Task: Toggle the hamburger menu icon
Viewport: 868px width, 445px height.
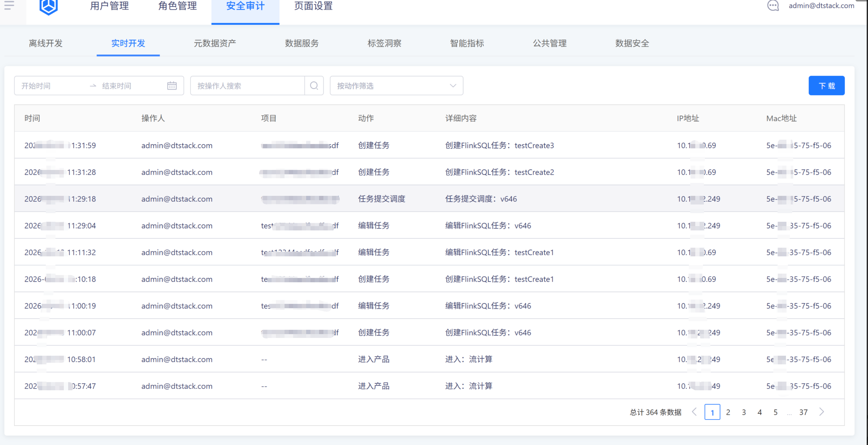Action: [x=9, y=5]
